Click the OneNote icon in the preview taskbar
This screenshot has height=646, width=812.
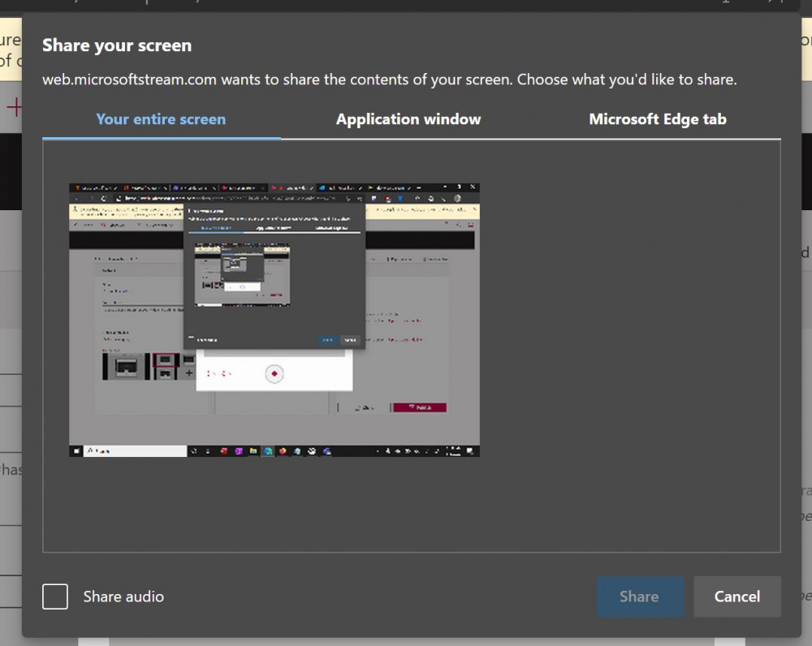click(239, 449)
